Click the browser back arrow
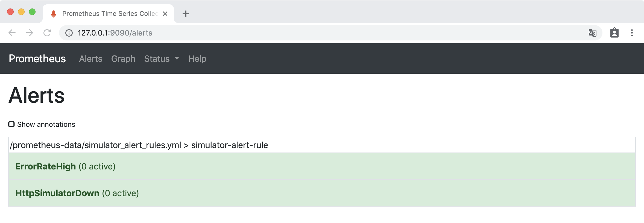 (x=12, y=33)
